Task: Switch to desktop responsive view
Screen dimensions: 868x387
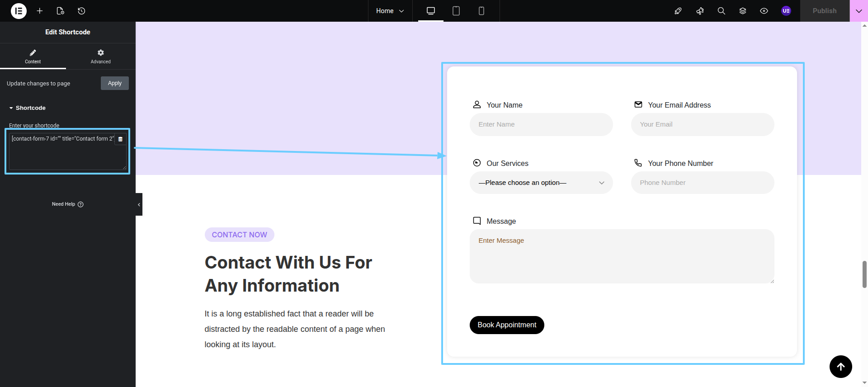Action: pos(430,11)
